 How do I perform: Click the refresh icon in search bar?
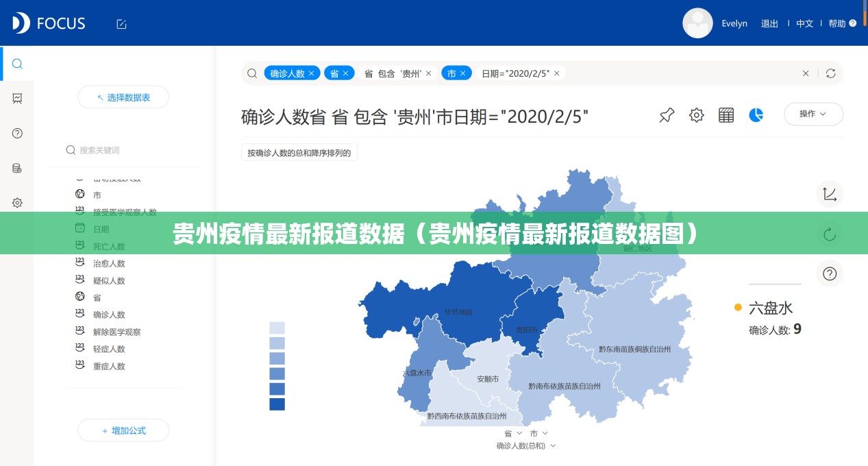pos(830,73)
